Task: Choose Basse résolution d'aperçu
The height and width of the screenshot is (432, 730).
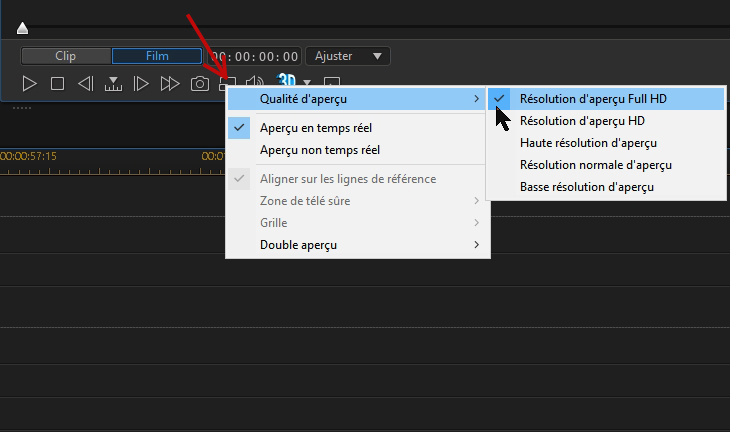Action: 587,187
